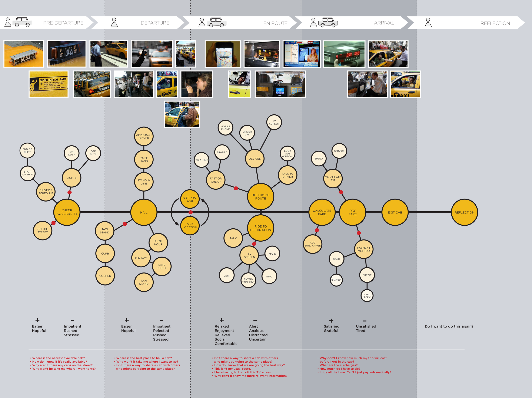Click the LIGHTS node

coord(72,178)
